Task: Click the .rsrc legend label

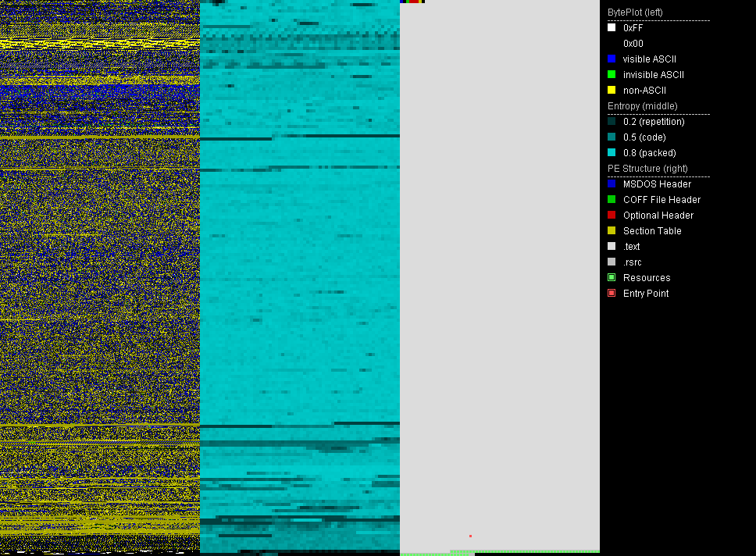Action: pos(632,262)
